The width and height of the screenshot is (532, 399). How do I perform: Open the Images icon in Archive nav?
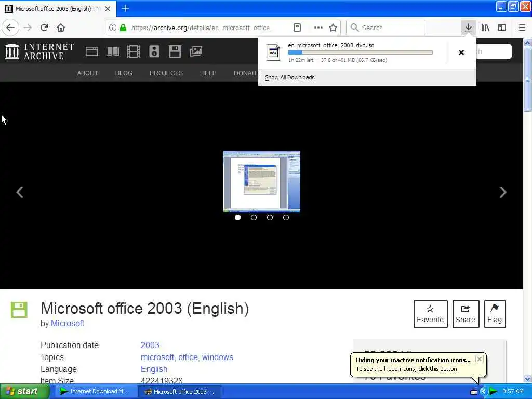[196, 51]
